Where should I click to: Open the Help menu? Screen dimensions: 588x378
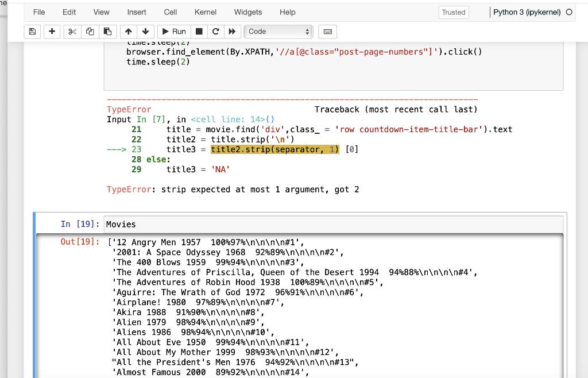point(287,12)
